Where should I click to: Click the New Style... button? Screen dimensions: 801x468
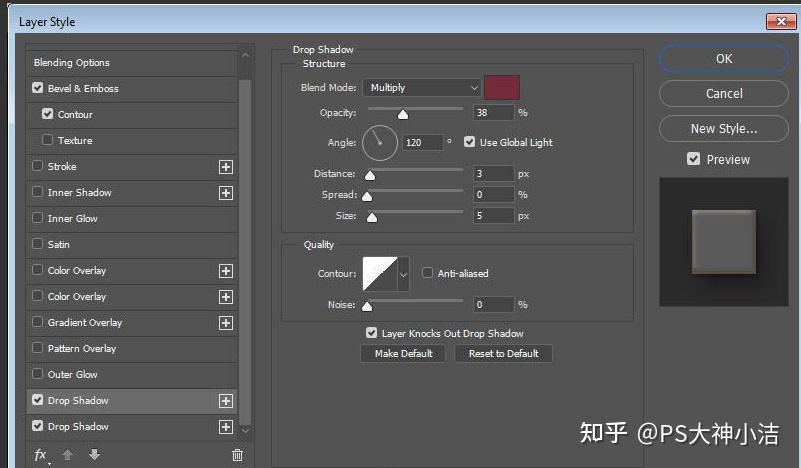pos(724,128)
